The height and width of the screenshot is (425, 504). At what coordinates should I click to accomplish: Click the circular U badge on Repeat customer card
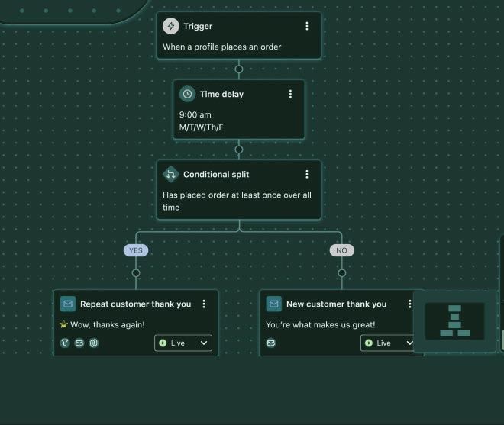93,343
